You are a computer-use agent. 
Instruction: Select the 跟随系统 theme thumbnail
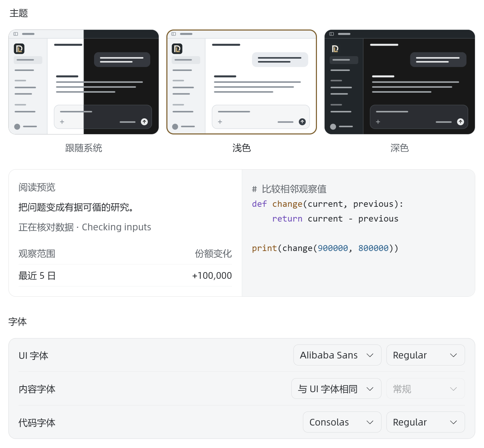click(x=84, y=82)
